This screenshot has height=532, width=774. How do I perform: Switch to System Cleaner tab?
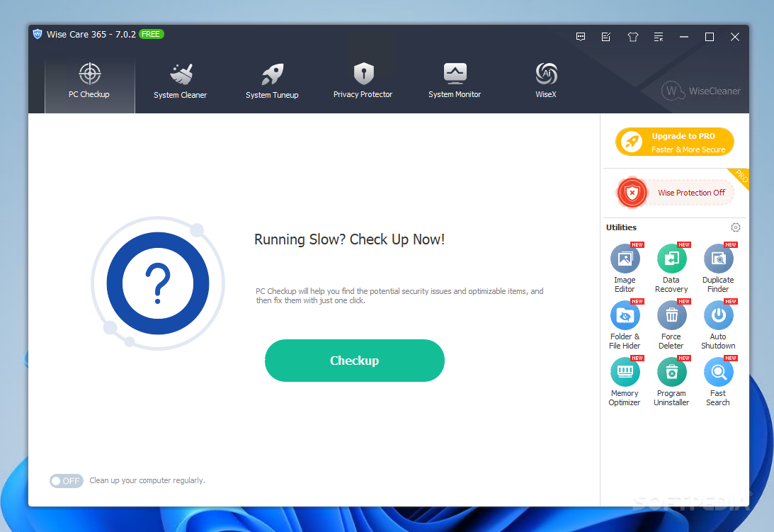(x=180, y=82)
